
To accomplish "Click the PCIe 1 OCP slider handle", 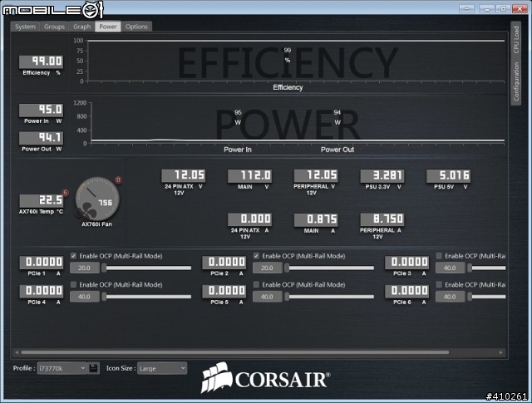I will (105, 268).
